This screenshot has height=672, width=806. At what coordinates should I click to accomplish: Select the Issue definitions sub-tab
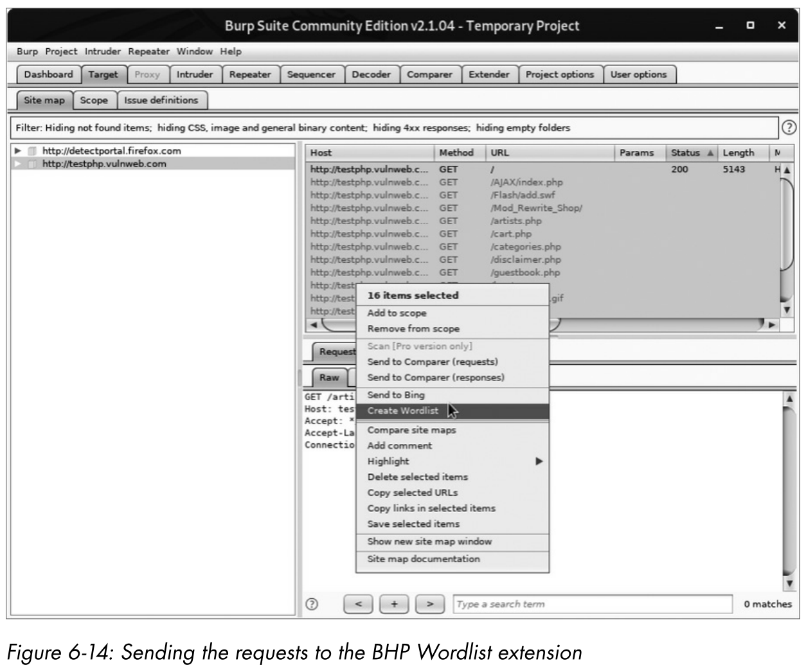click(161, 100)
